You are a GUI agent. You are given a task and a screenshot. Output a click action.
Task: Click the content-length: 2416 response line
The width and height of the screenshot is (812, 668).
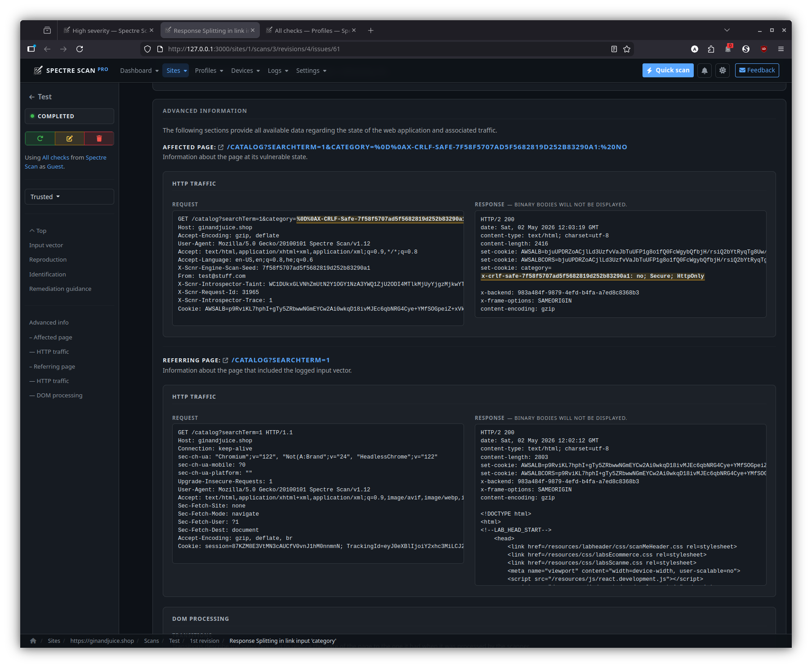coord(514,244)
